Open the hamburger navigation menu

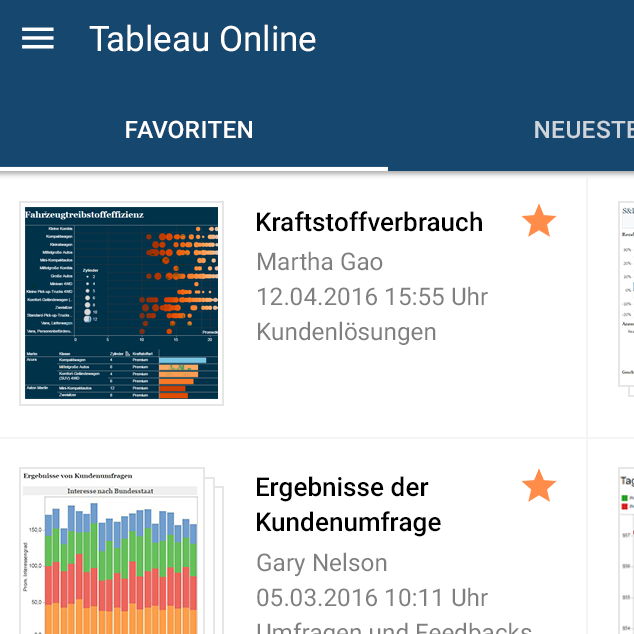38,39
